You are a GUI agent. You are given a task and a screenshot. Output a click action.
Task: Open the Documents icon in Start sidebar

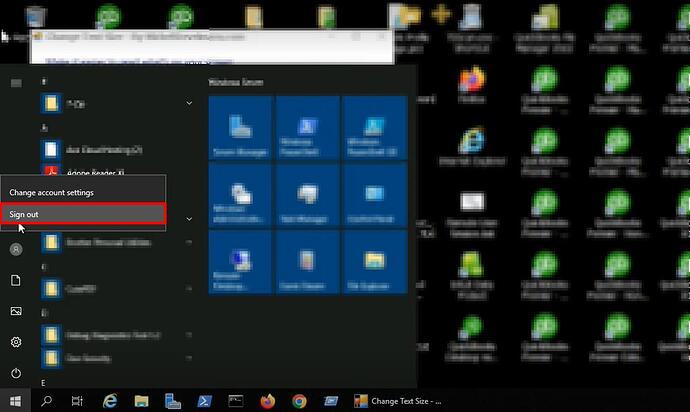16,281
